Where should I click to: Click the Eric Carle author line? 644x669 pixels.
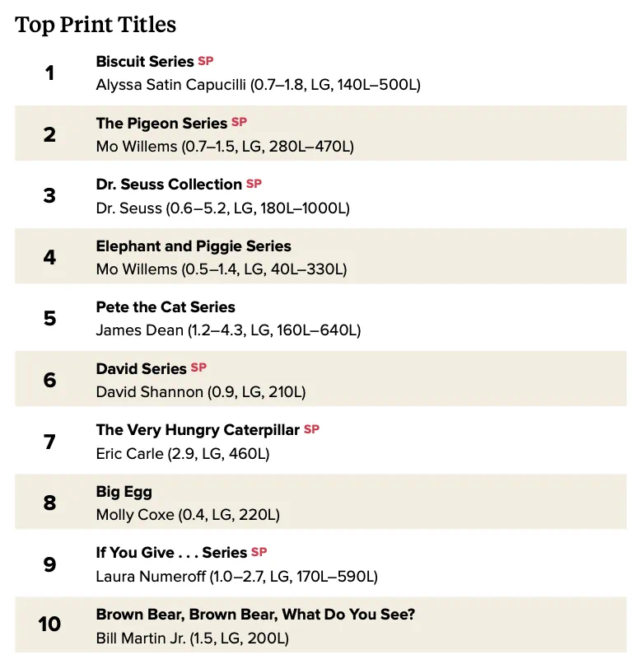tap(183, 454)
